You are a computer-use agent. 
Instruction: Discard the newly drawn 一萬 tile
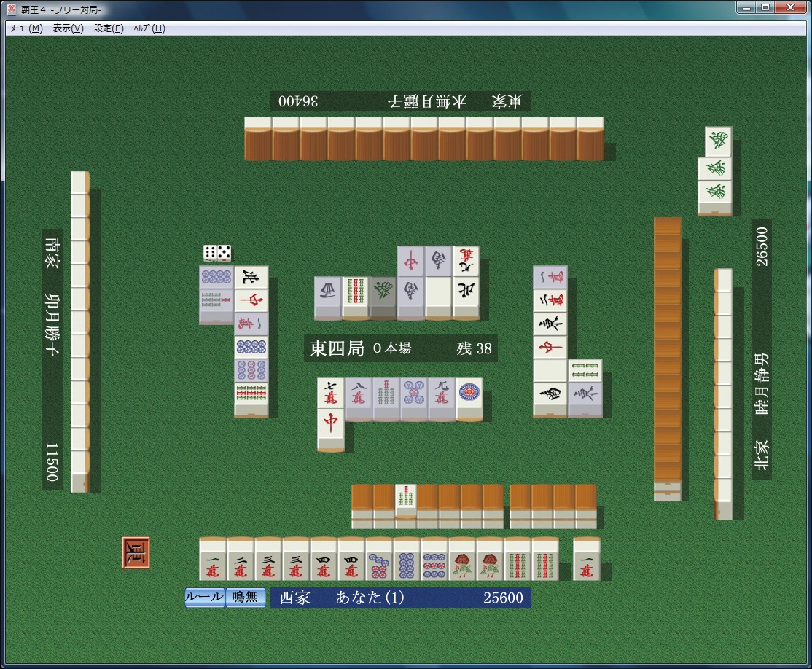(x=587, y=560)
